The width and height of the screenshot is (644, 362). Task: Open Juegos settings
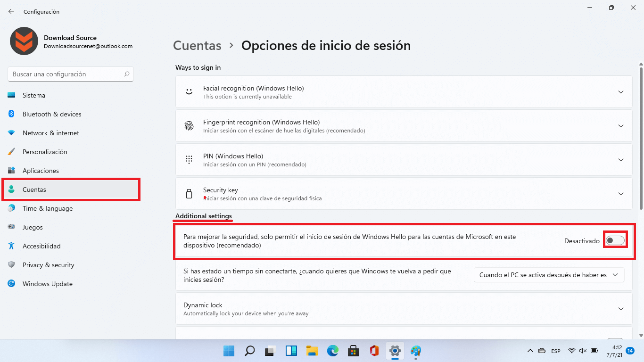(x=71, y=227)
